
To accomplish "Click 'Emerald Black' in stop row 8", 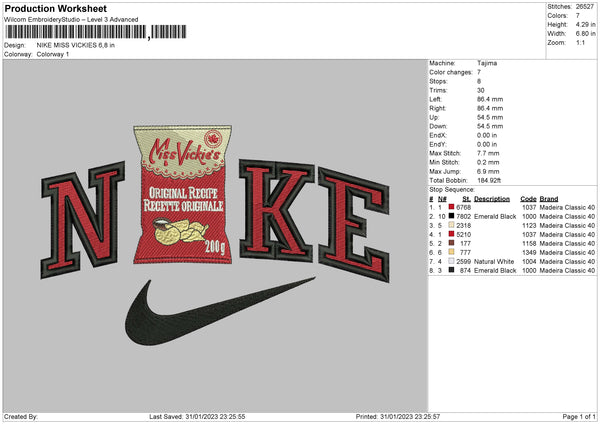I will pos(495,271).
